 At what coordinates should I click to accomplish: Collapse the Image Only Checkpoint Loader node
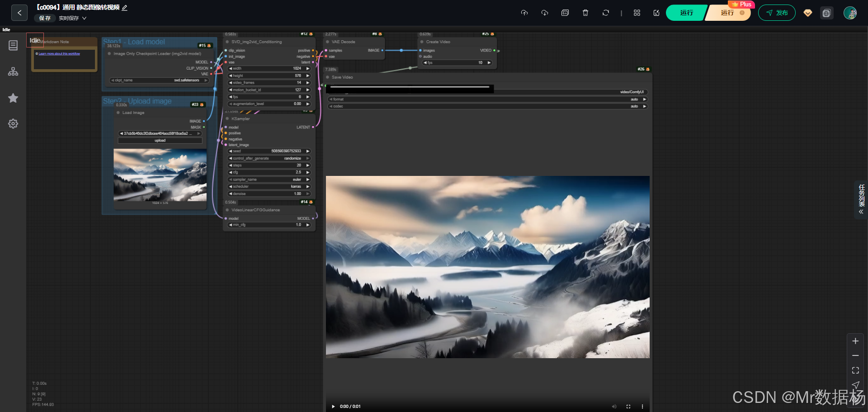[x=109, y=53]
